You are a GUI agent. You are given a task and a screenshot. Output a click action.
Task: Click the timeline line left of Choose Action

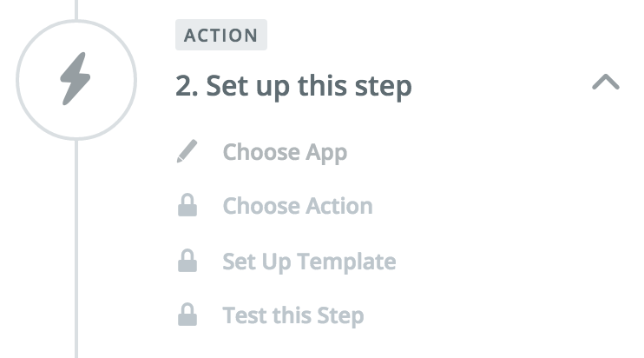[x=76, y=206]
